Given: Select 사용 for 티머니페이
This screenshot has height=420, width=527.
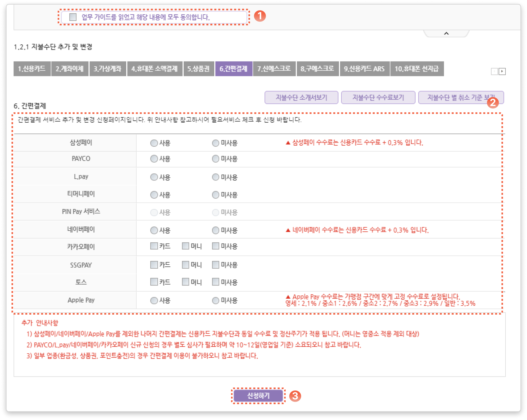Looking at the screenshot, I should click(154, 195).
